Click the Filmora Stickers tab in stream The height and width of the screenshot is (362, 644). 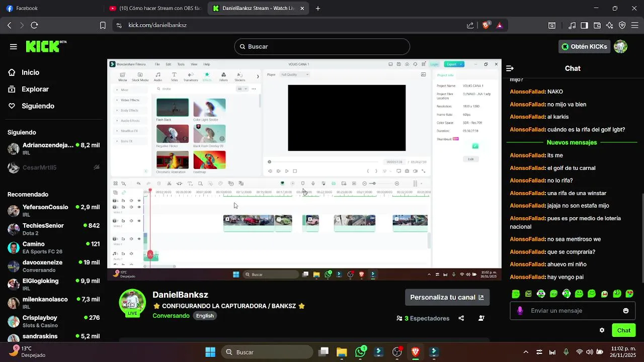pyautogui.click(x=240, y=77)
